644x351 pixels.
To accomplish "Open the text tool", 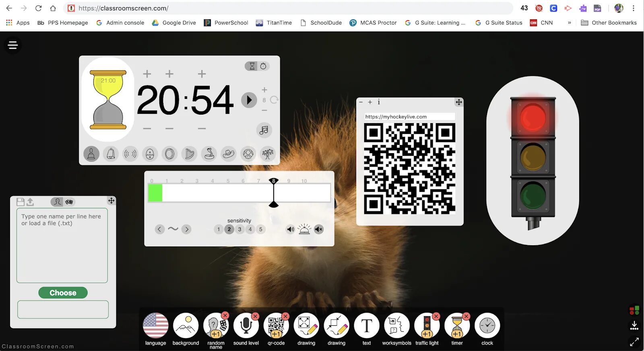I will (367, 326).
